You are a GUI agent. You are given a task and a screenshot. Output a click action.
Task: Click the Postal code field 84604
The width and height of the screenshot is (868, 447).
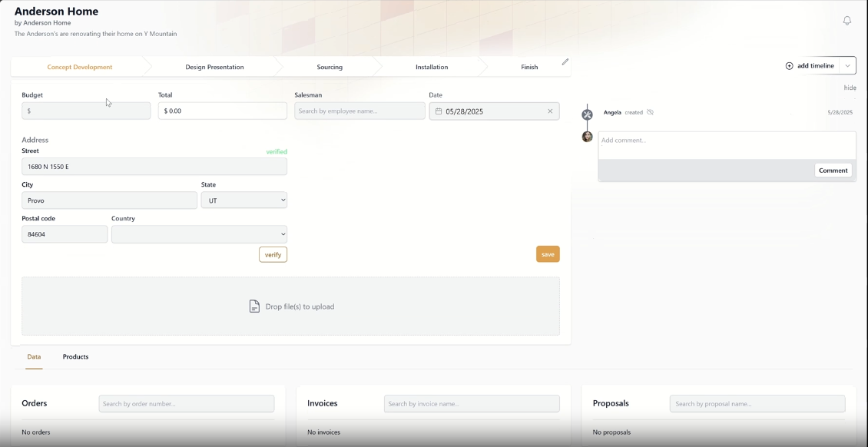point(65,234)
